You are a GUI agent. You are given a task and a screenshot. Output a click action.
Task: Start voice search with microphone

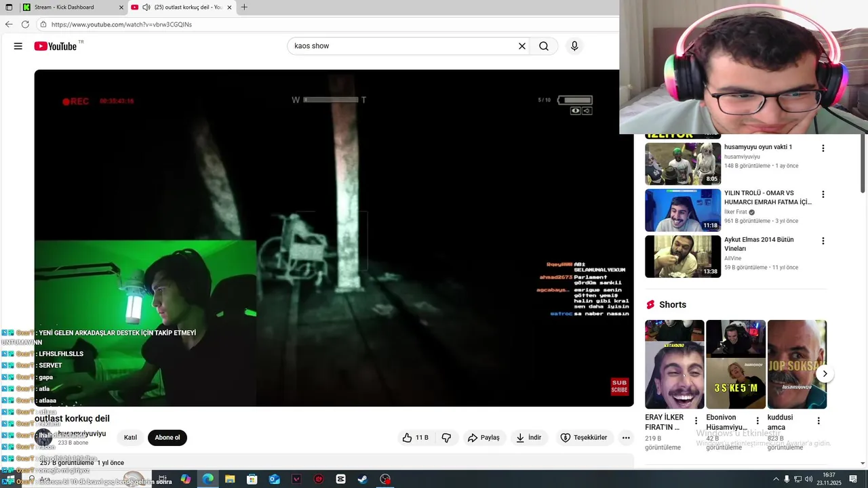(x=574, y=46)
